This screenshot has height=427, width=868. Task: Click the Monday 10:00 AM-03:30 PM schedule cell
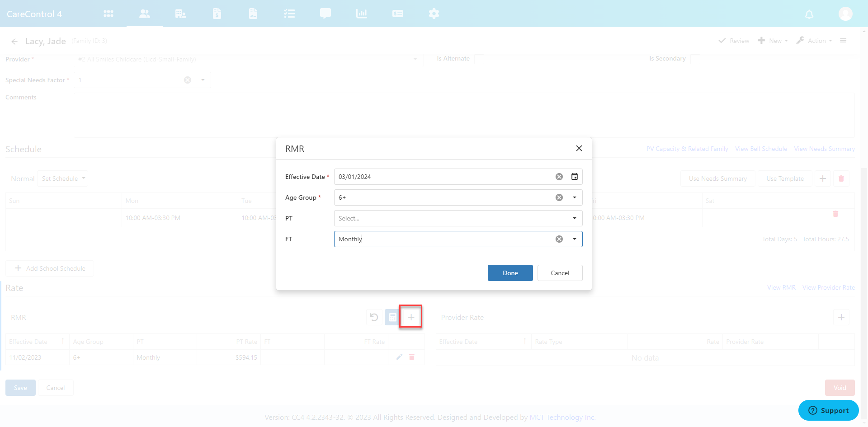pyautogui.click(x=179, y=218)
